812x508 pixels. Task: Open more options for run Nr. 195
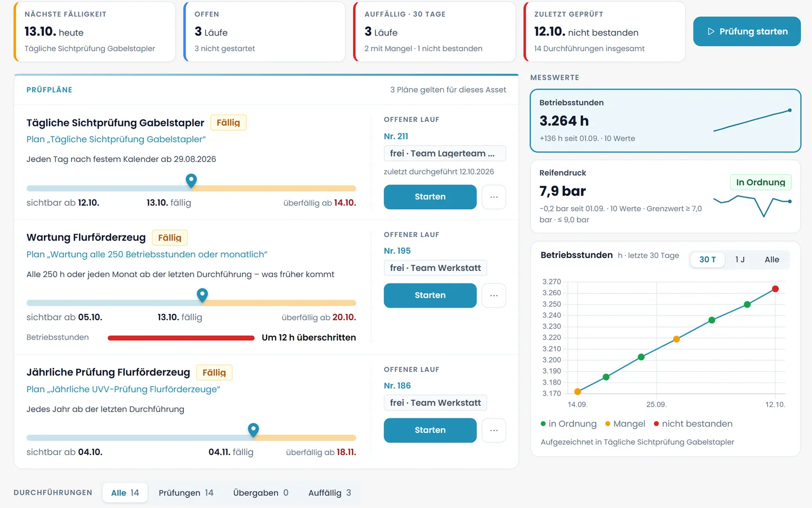coord(494,295)
